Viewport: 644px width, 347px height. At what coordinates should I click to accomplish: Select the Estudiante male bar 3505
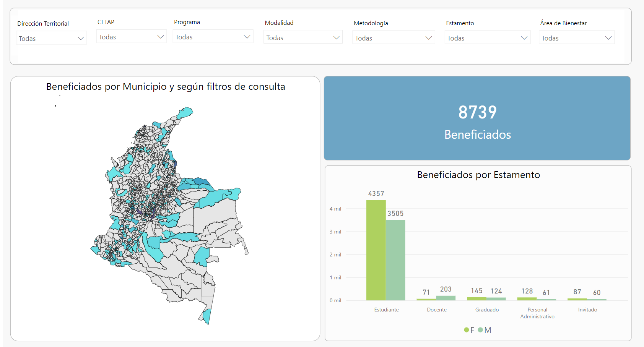click(x=395, y=260)
